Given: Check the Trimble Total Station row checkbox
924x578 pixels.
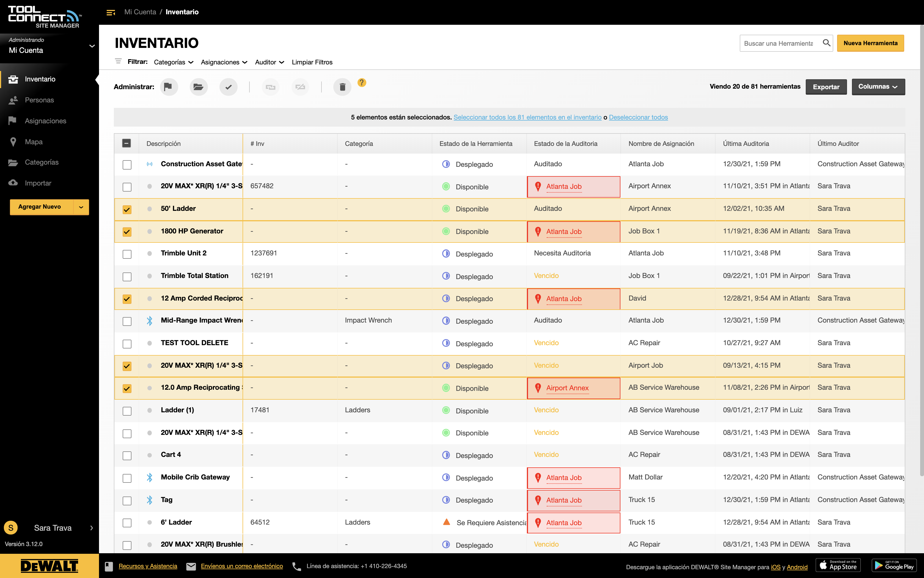Looking at the screenshot, I should 127,276.
